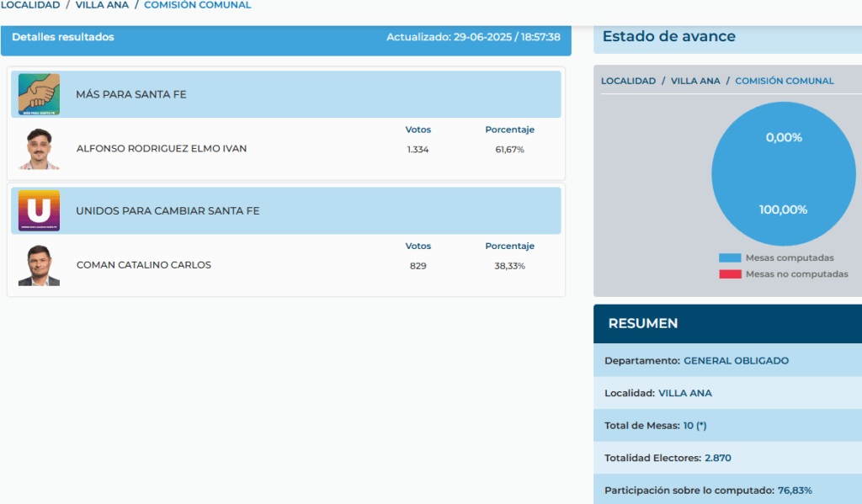Viewport: 862px width, 504px height.
Task: Click the blue Mesas computadas legend swatch
Action: (x=730, y=257)
